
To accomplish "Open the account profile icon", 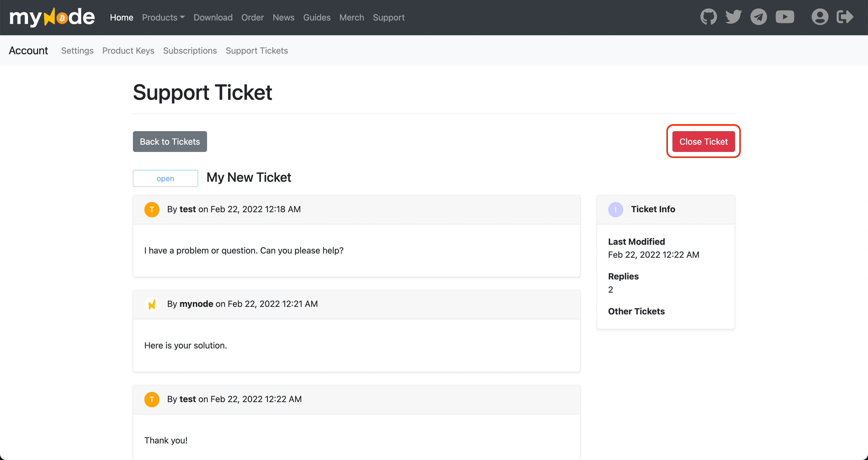I will pos(819,17).
